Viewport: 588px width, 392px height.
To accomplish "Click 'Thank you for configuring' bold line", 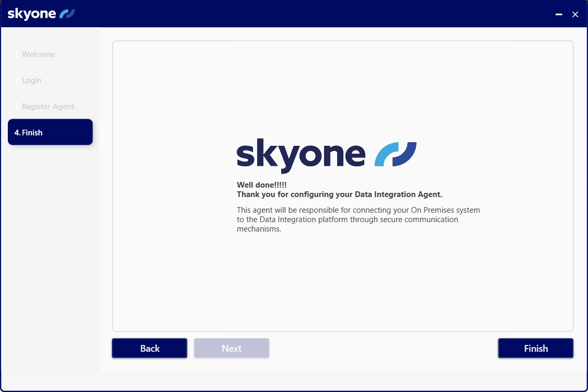I will point(339,194).
